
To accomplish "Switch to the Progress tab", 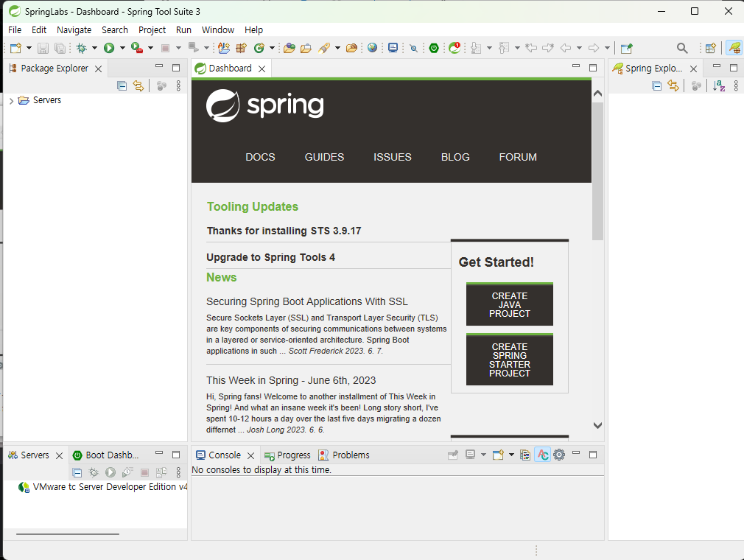I will [287, 455].
